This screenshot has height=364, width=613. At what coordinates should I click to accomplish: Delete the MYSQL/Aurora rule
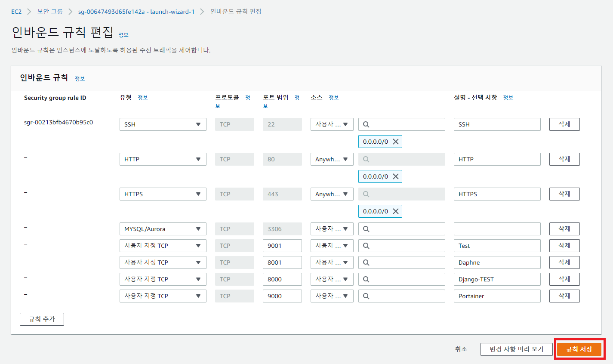[564, 229]
